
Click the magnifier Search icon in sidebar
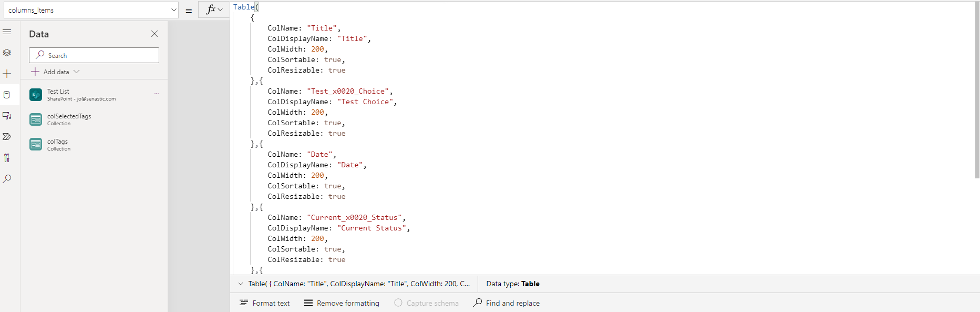click(x=7, y=179)
